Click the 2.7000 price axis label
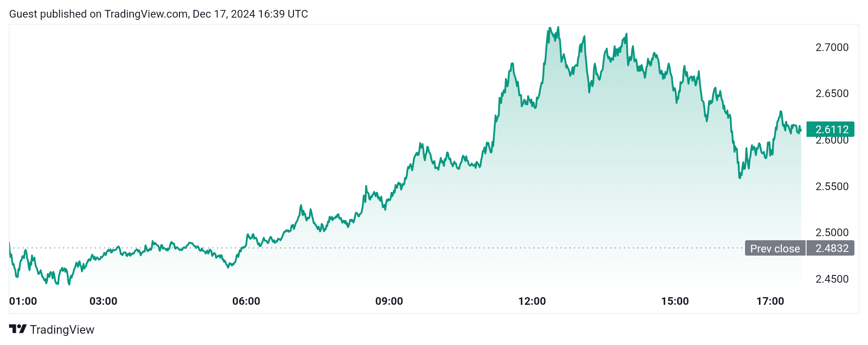 [832, 47]
